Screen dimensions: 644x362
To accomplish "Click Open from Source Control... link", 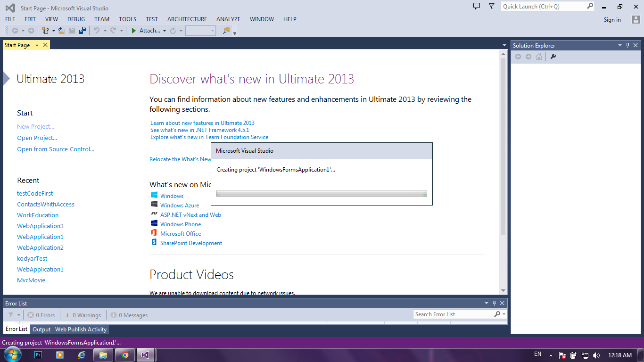I will point(56,149).
